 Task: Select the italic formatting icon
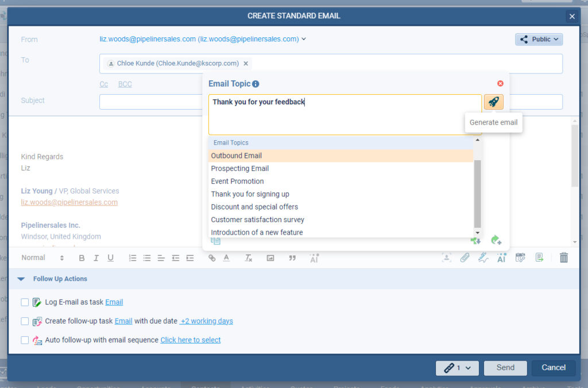[96, 258]
